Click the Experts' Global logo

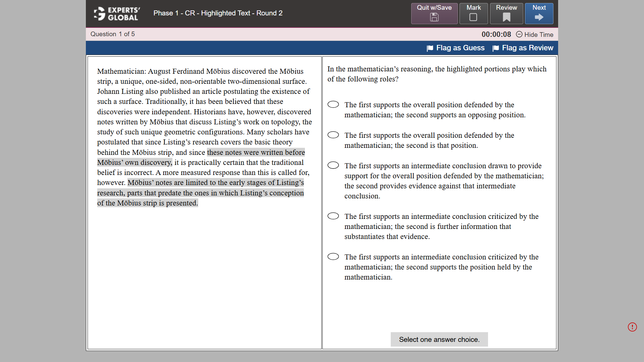[x=115, y=14]
